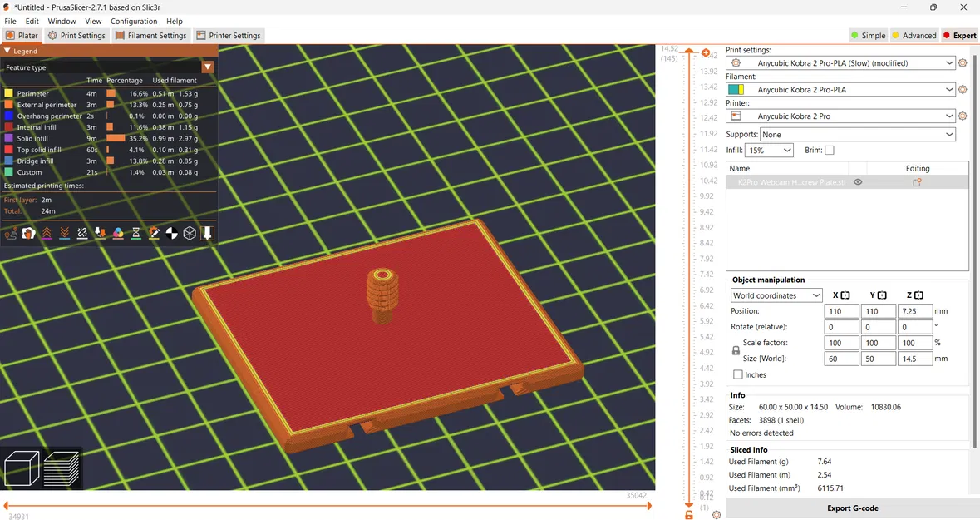This screenshot has height=520, width=980.
Task: Click the Position X input field
Action: pos(841,310)
